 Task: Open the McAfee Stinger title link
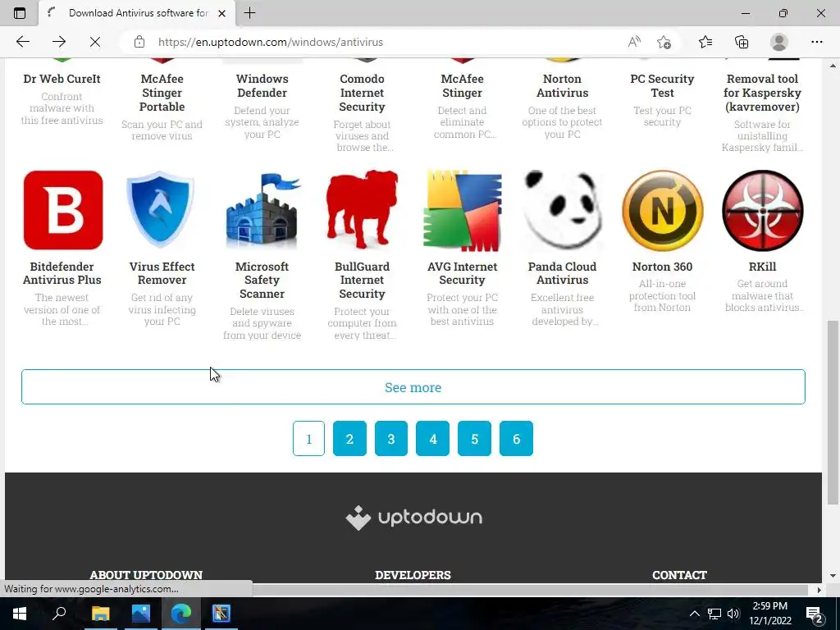click(x=463, y=85)
